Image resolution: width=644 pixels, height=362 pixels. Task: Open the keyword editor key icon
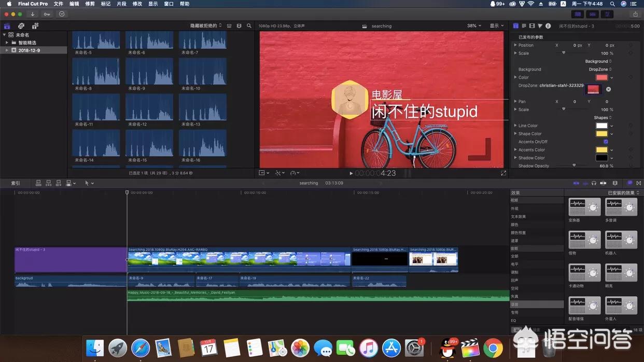point(47,14)
